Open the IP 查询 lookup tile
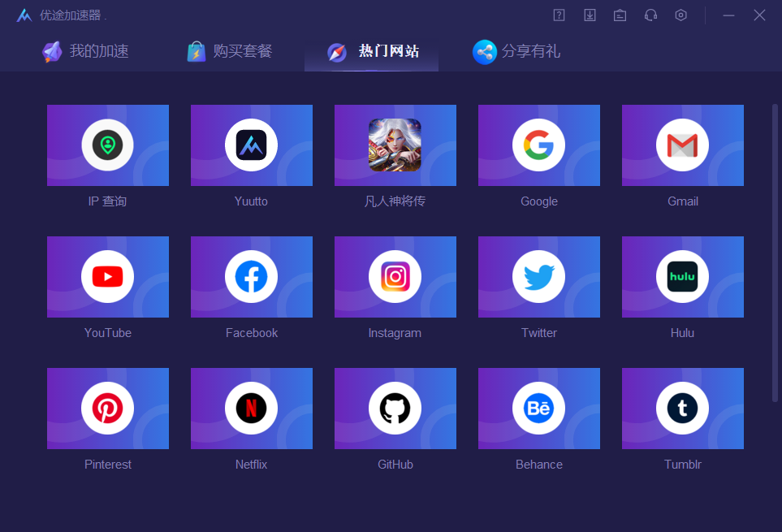 click(108, 145)
